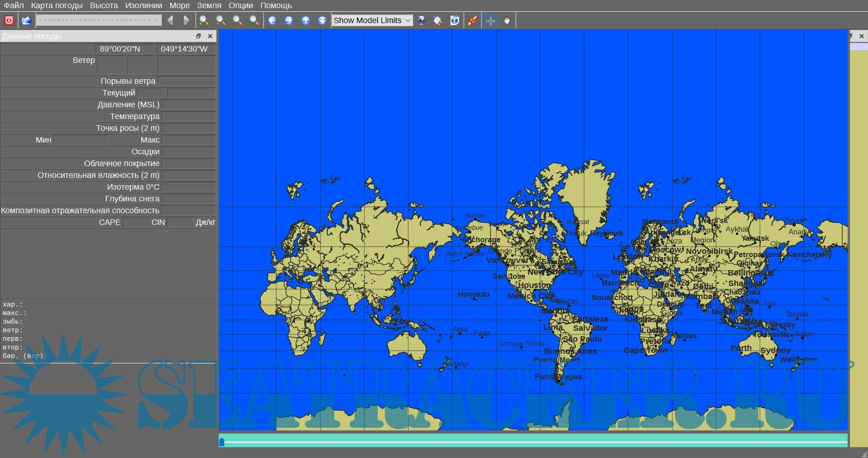Click the red quit power icon
This screenshot has height=458, width=868.
pos(9,20)
